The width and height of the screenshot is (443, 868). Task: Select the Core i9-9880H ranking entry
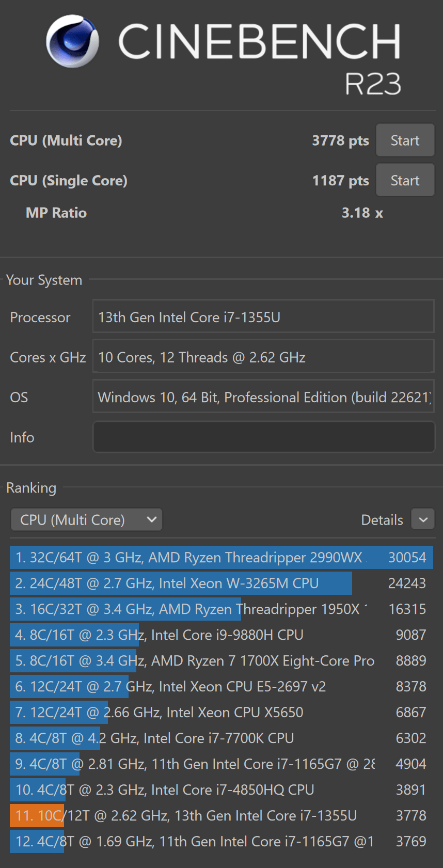[x=221, y=635]
